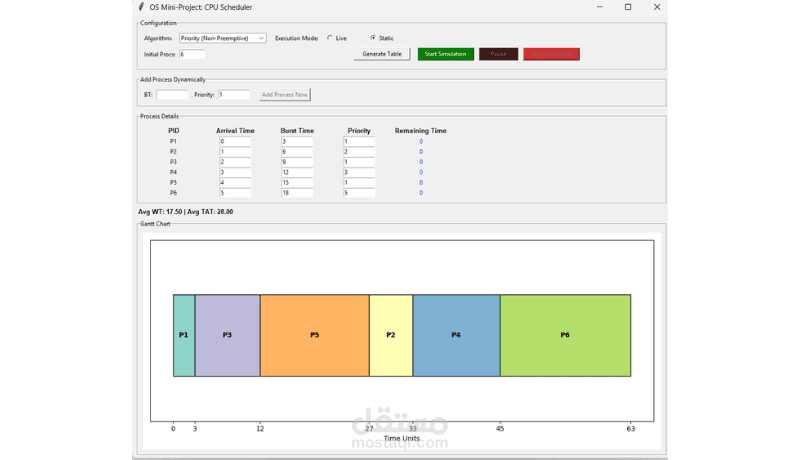
Task: Click P4 Arrival Time field
Action: coord(235,172)
